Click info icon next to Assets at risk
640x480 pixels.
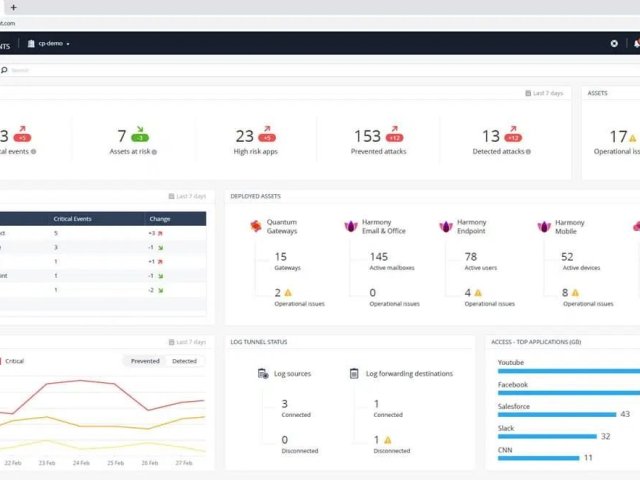point(155,152)
